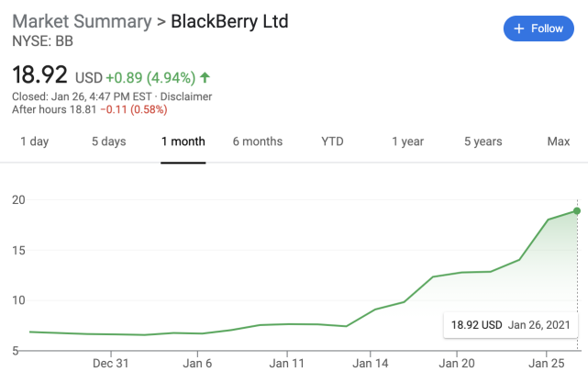Show the Max time range
The width and height of the screenshot is (588, 372).
pyautogui.click(x=559, y=141)
